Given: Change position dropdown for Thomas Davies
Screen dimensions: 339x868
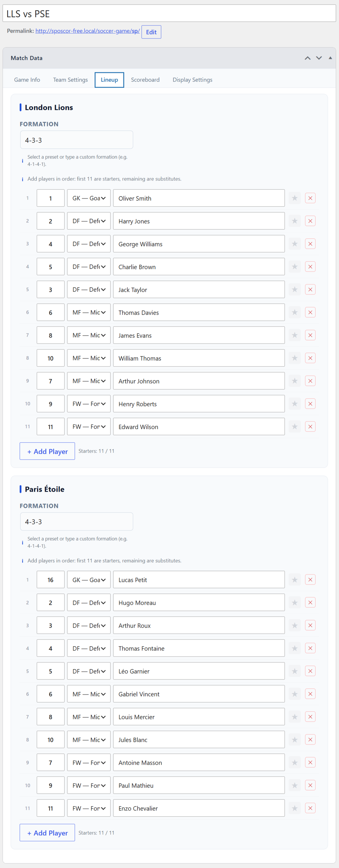Looking at the screenshot, I should (x=89, y=312).
